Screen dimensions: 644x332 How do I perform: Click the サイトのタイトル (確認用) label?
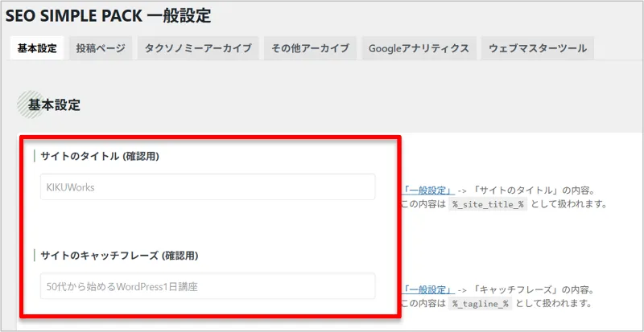tap(100, 156)
